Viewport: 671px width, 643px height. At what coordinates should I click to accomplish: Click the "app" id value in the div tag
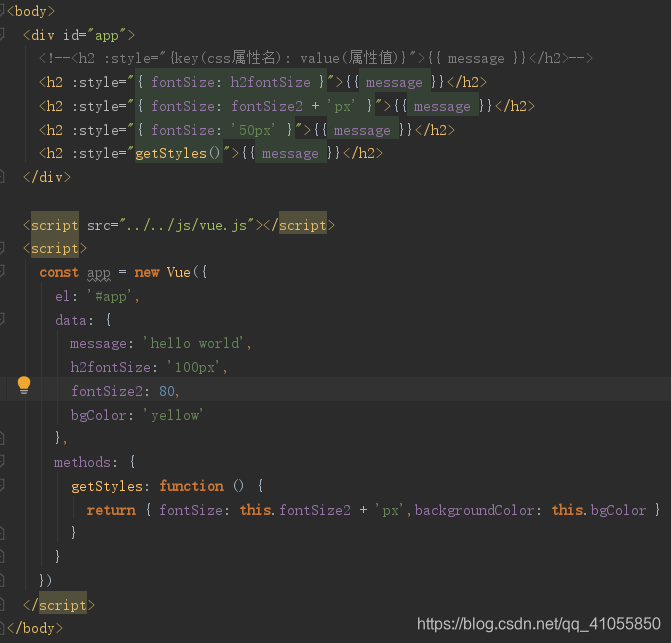pyautogui.click(x=106, y=35)
